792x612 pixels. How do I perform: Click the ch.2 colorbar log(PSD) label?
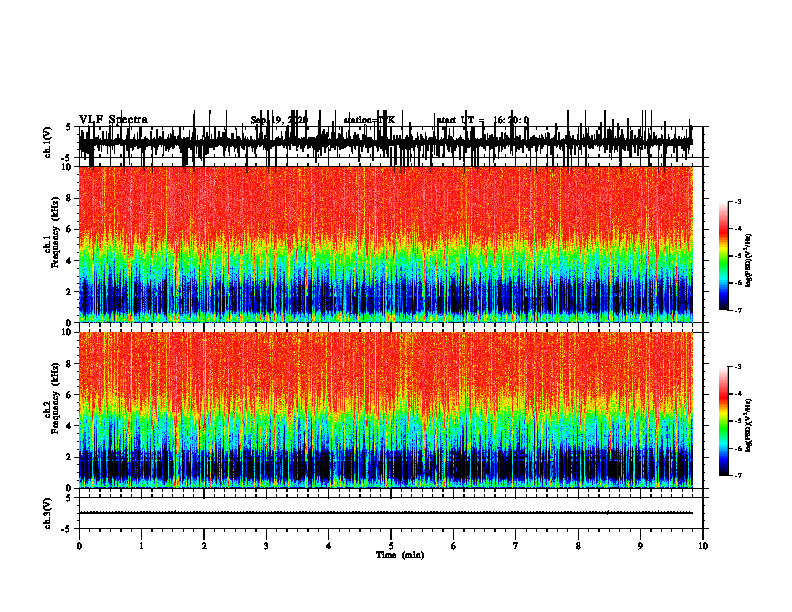point(748,425)
